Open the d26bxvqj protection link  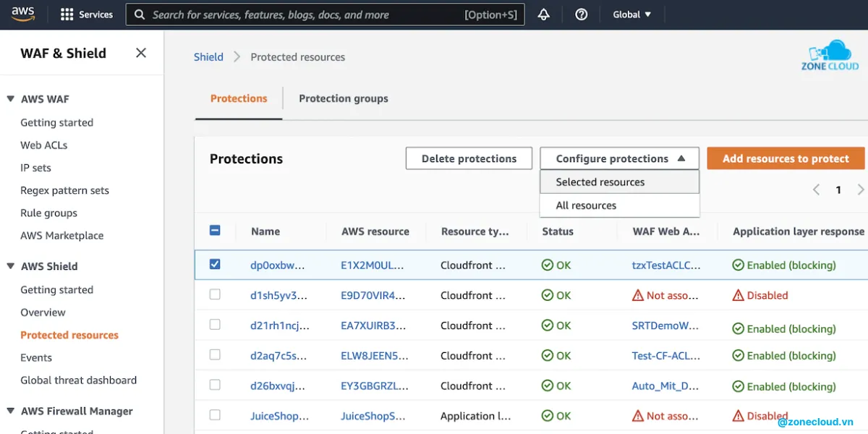278,386
